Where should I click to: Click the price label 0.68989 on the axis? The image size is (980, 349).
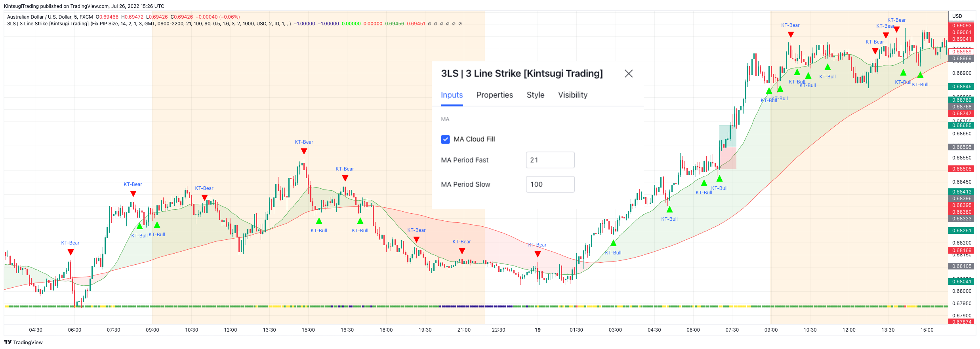[961, 52]
